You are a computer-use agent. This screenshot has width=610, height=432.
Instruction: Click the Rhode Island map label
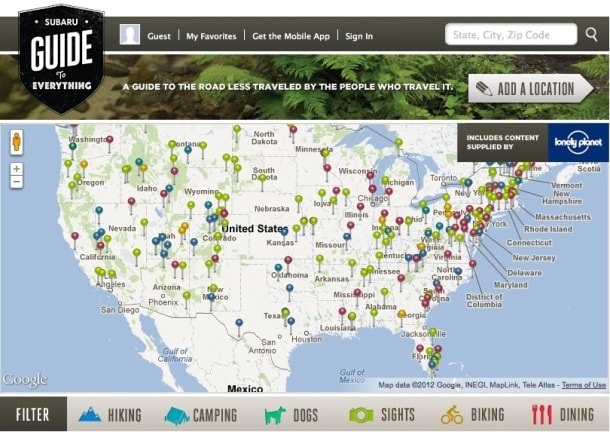click(x=548, y=229)
